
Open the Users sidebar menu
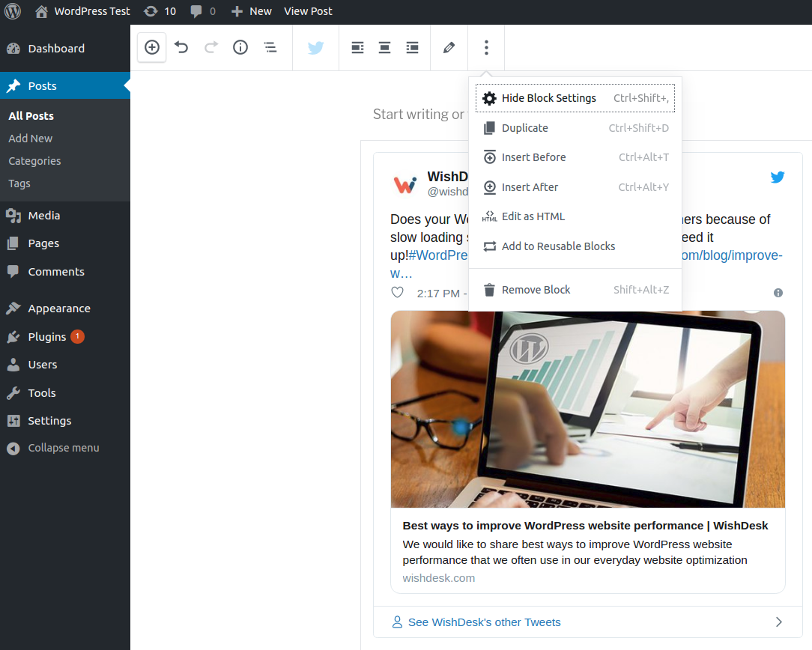pos(65,365)
